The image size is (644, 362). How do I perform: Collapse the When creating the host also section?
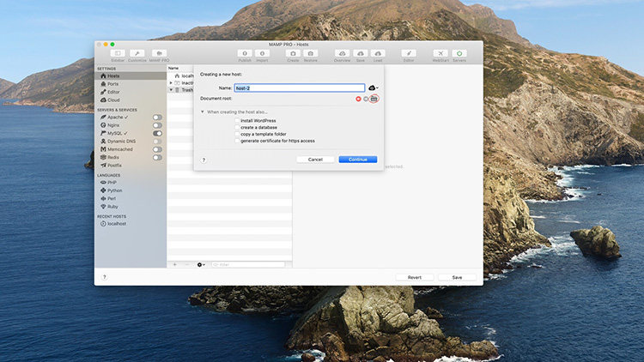point(202,112)
